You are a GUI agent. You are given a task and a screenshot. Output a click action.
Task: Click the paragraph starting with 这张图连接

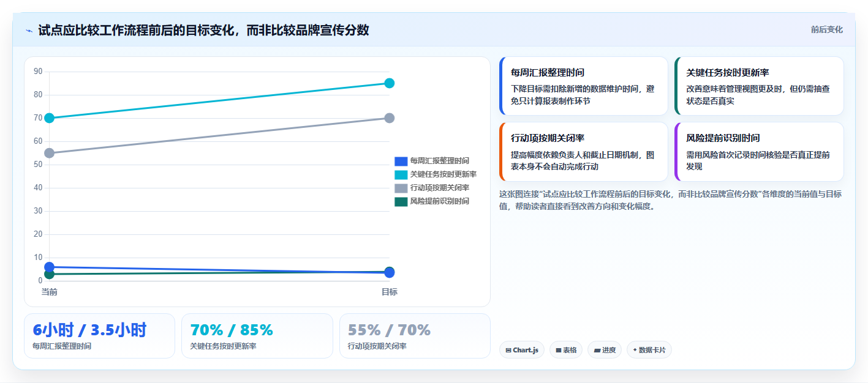[x=671, y=200]
